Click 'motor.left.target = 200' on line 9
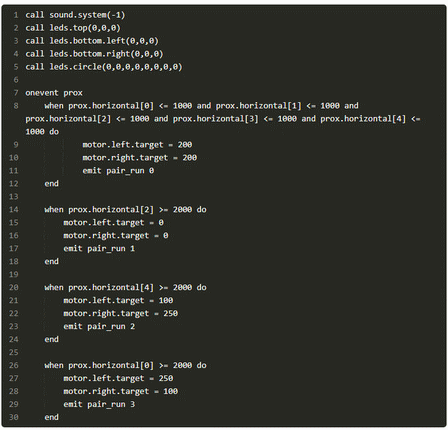Image resolution: width=448 pixels, height=430 pixels. point(137,145)
